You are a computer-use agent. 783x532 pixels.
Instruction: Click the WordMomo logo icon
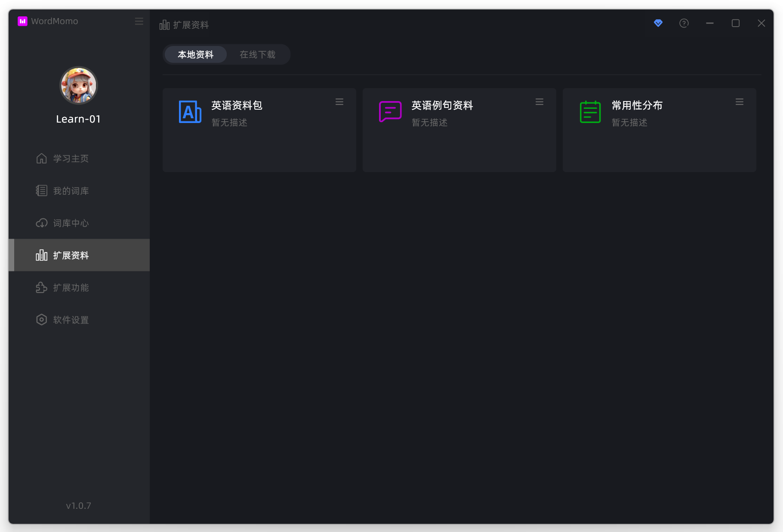pos(22,21)
